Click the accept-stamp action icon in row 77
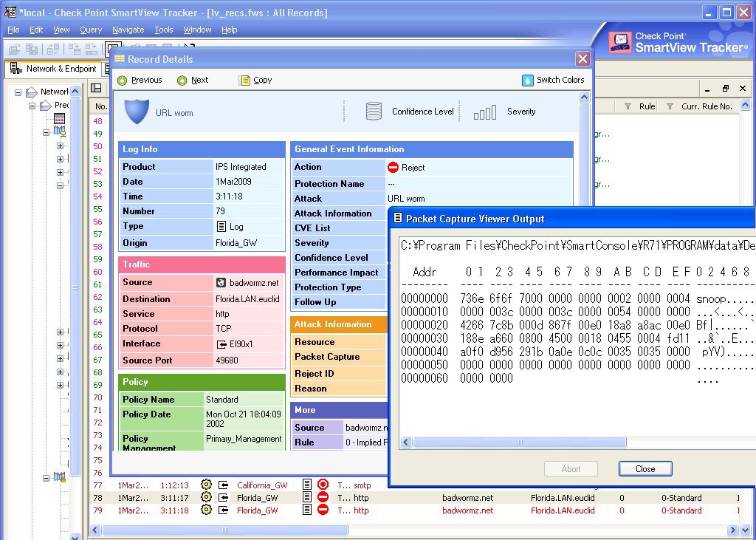This screenshot has width=756, height=540. [x=323, y=485]
